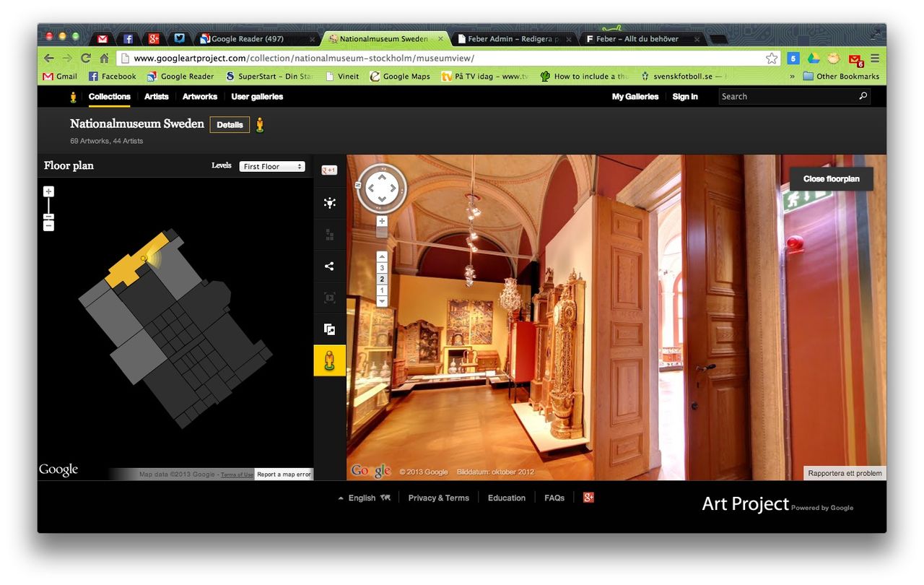924x585 pixels.
Task: Click the floor plan zoom slider handle
Action: [x=48, y=216]
